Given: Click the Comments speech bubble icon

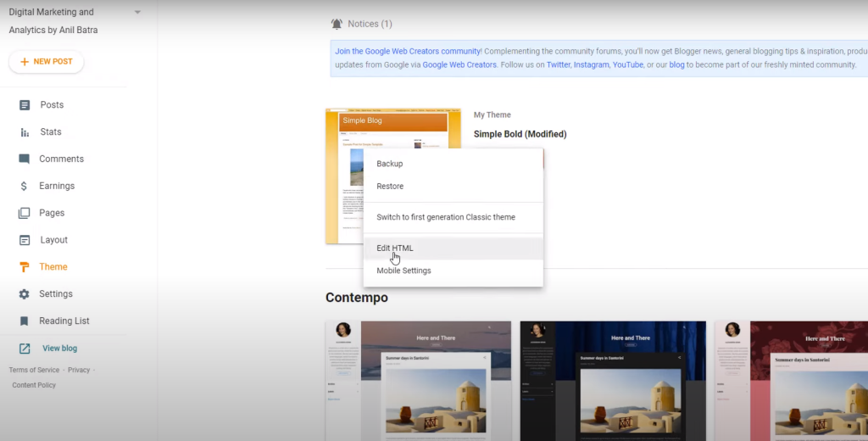Looking at the screenshot, I should (x=25, y=159).
